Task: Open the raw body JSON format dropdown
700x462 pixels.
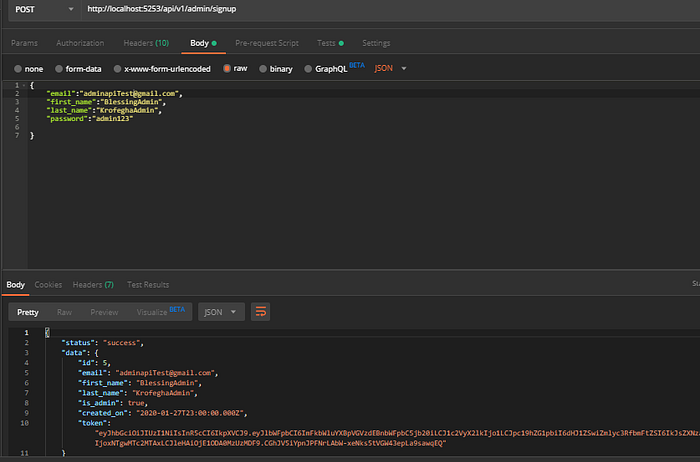Action: tap(390, 68)
